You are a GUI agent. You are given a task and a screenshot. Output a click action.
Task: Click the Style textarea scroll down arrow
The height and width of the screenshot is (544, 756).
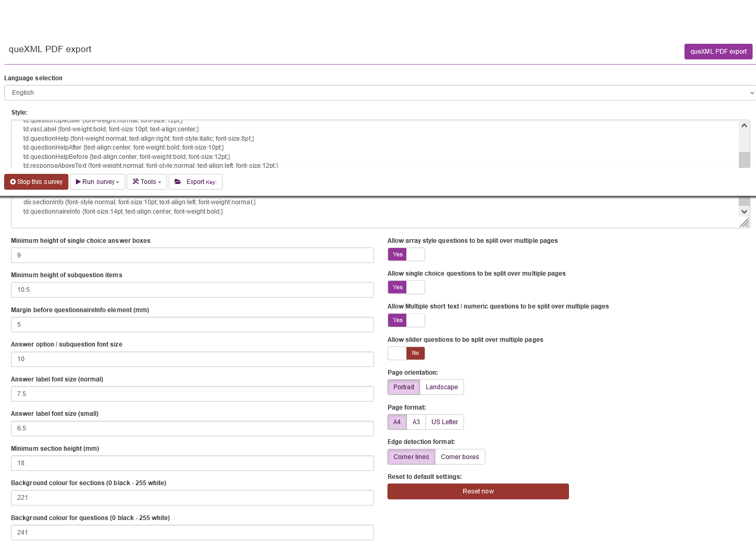[x=745, y=212]
